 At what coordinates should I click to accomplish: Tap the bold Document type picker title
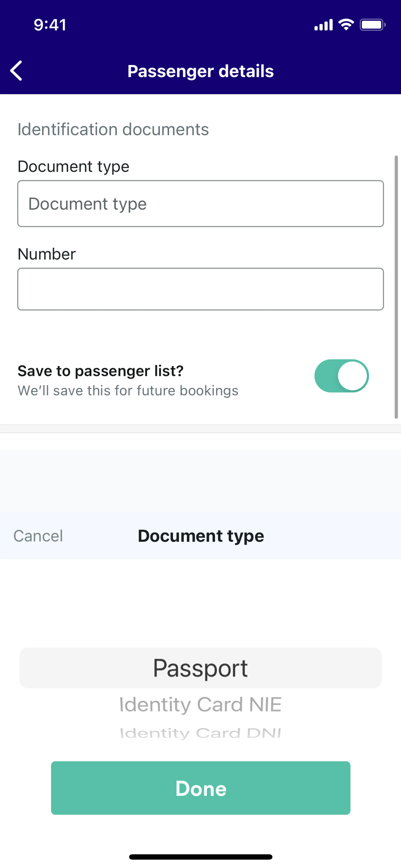(x=201, y=536)
